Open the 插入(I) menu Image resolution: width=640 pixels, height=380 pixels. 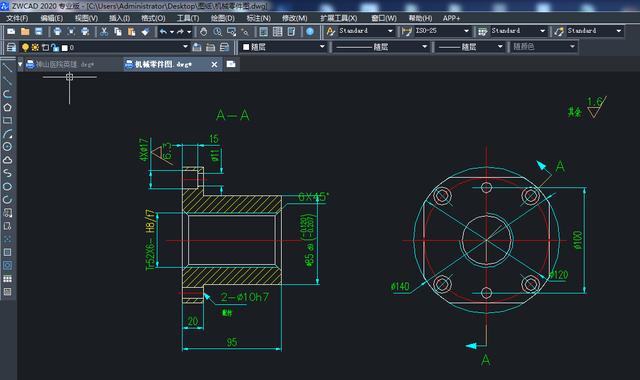point(119,18)
